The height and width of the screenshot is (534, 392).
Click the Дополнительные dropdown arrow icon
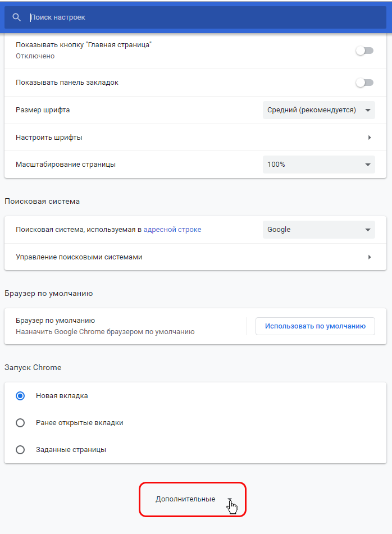tap(229, 499)
